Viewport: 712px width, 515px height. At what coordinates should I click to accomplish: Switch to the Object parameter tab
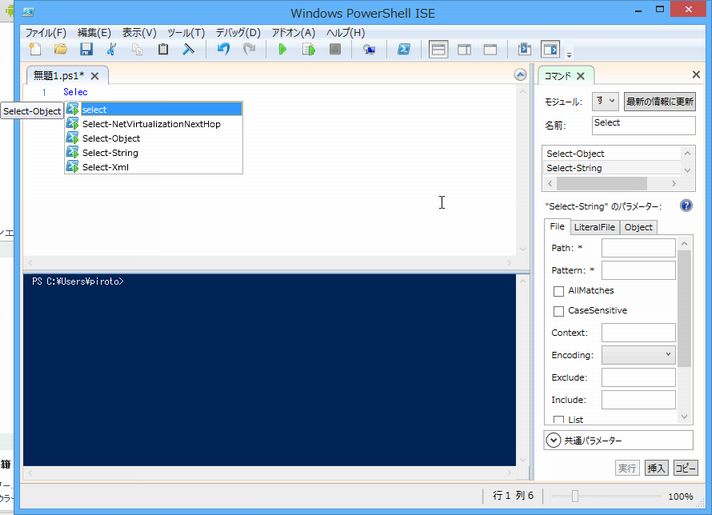(x=638, y=227)
